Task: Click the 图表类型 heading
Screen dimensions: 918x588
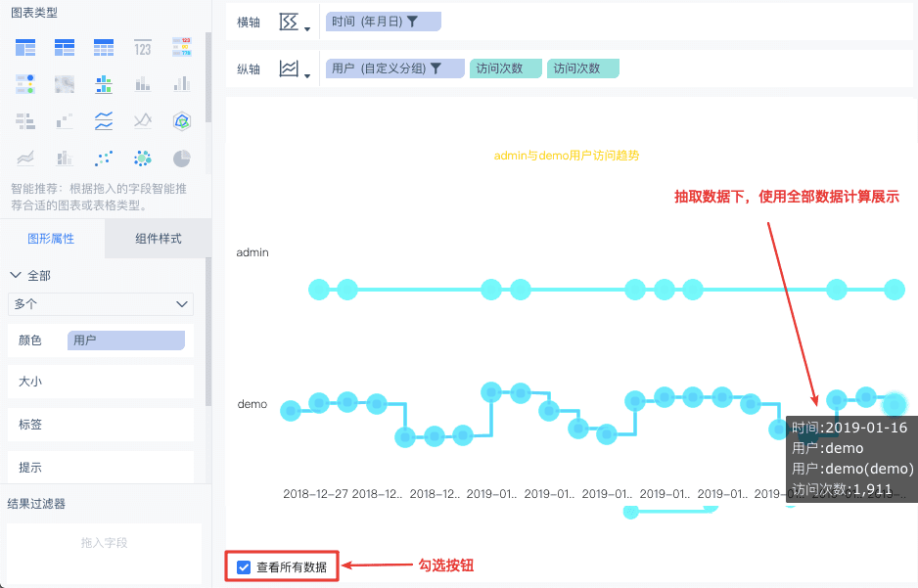Action: (x=34, y=13)
